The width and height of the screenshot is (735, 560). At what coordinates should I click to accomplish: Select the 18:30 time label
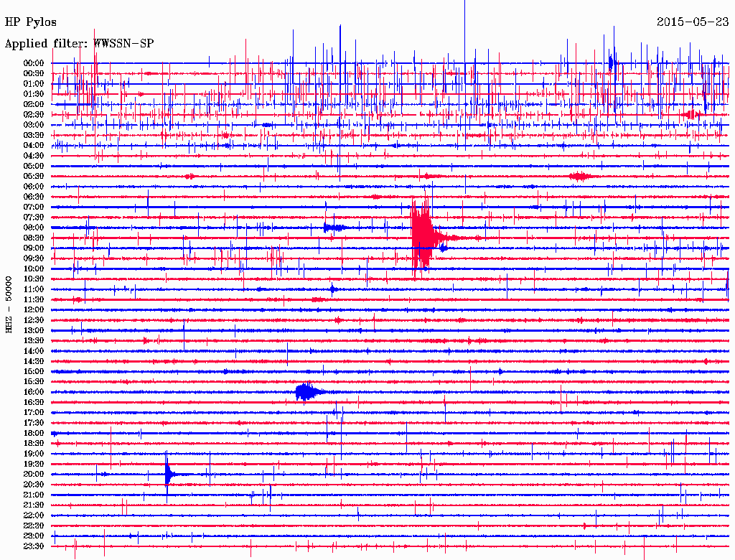[34, 444]
